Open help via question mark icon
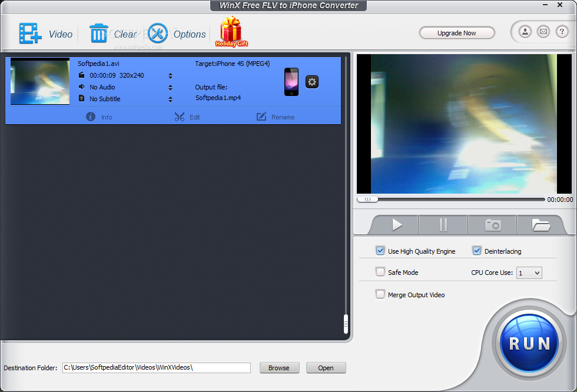 [x=562, y=32]
